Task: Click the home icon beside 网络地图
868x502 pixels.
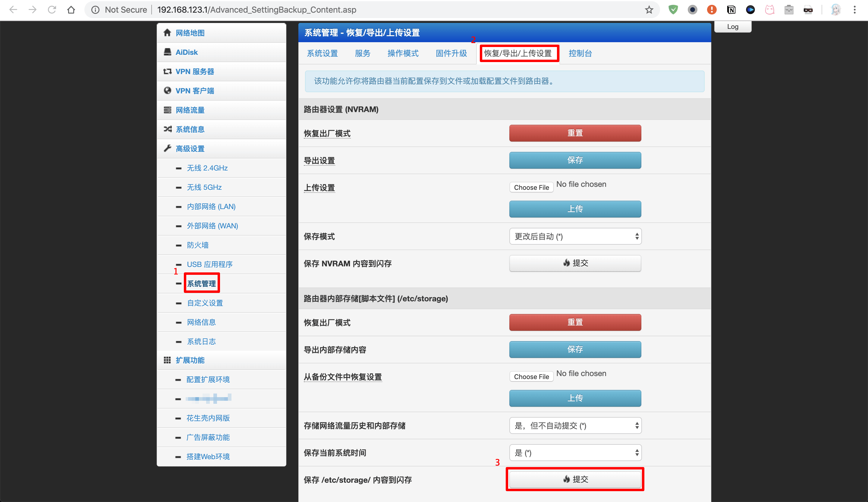Action: tap(167, 33)
